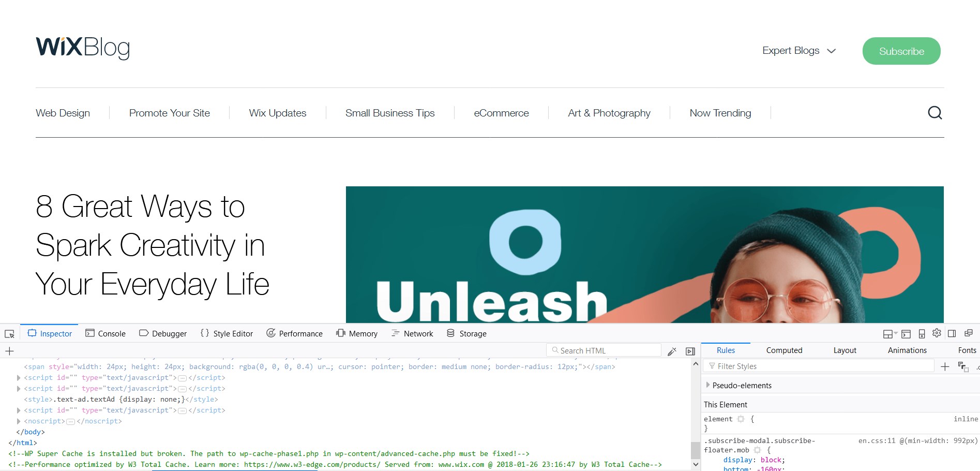The height and width of the screenshot is (471, 980).
Task: Click the Unleash hero article image
Action: [644, 254]
